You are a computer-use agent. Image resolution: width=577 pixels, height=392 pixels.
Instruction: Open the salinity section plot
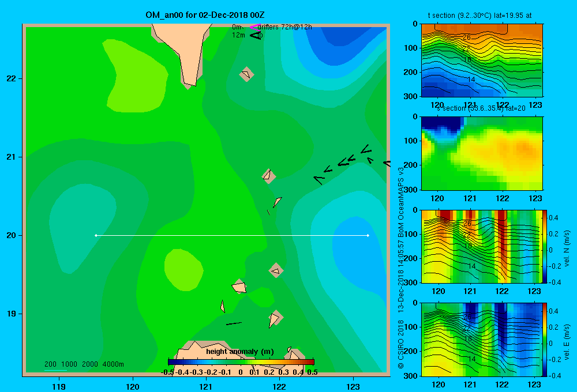[482, 153]
